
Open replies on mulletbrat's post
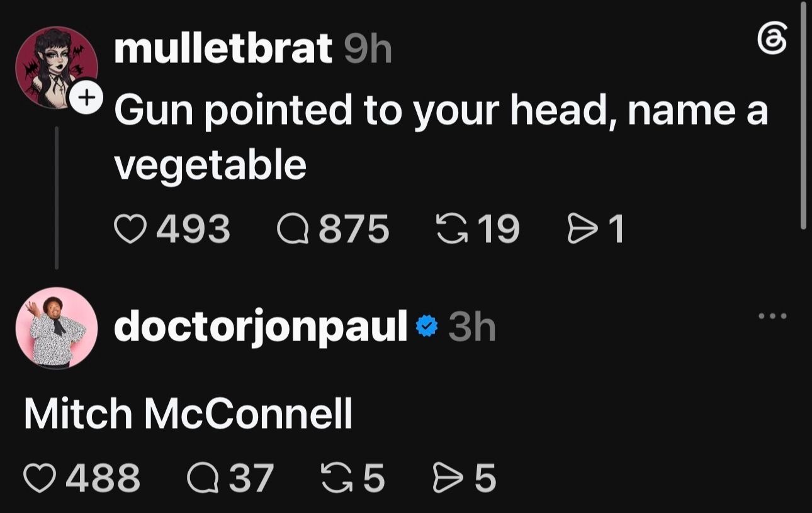(291, 228)
